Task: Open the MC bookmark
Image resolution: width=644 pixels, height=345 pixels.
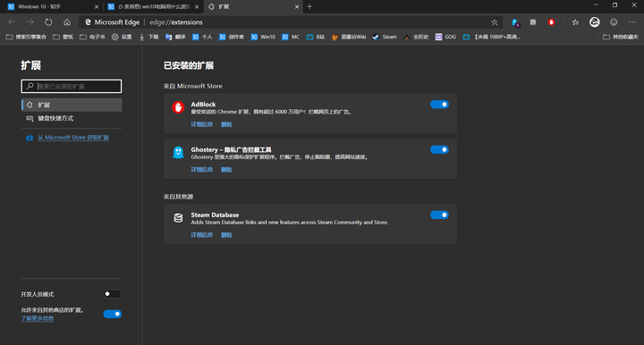Action: pos(291,37)
